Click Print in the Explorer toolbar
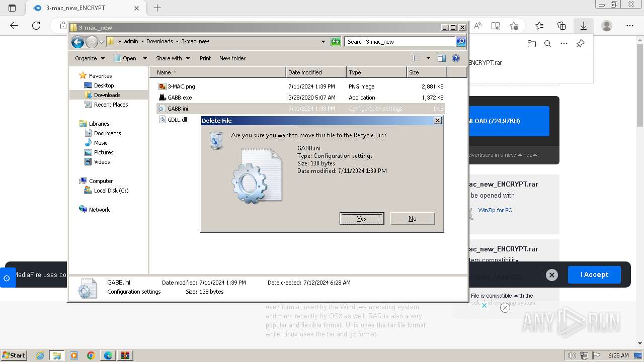 point(205,58)
